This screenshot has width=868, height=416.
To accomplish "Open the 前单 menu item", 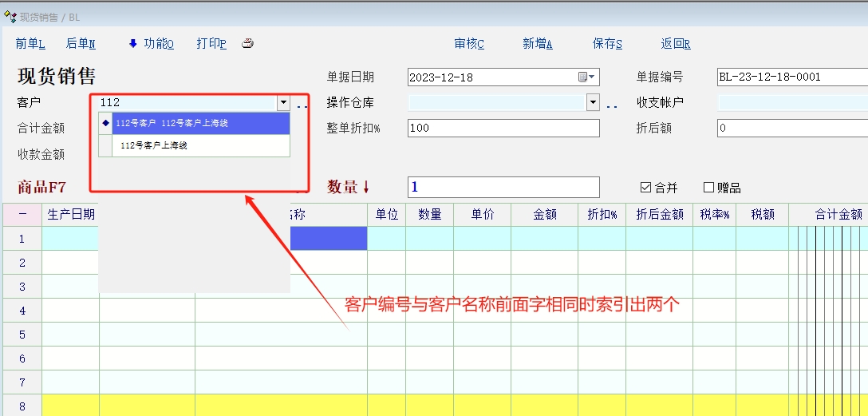I will pos(30,44).
